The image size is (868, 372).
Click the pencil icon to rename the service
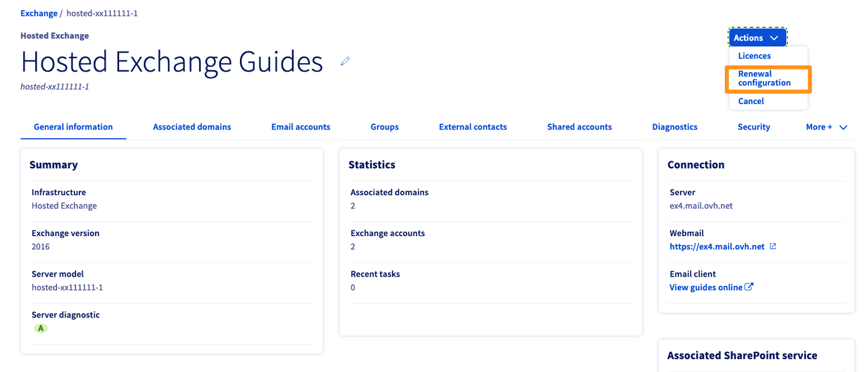pyautogui.click(x=345, y=61)
